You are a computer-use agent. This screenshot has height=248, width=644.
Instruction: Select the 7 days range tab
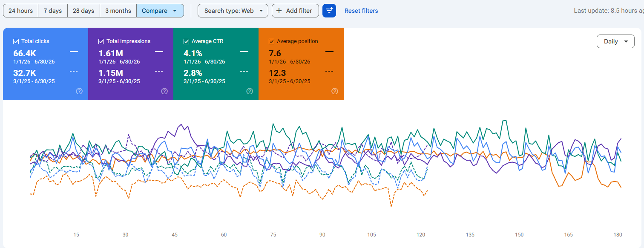tap(53, 11)
